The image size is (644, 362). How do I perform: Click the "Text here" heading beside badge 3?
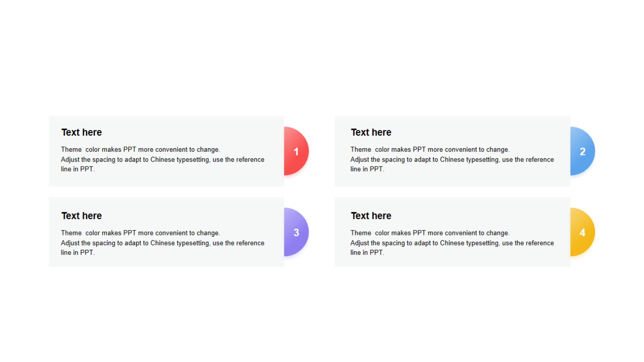click(82, 216)
